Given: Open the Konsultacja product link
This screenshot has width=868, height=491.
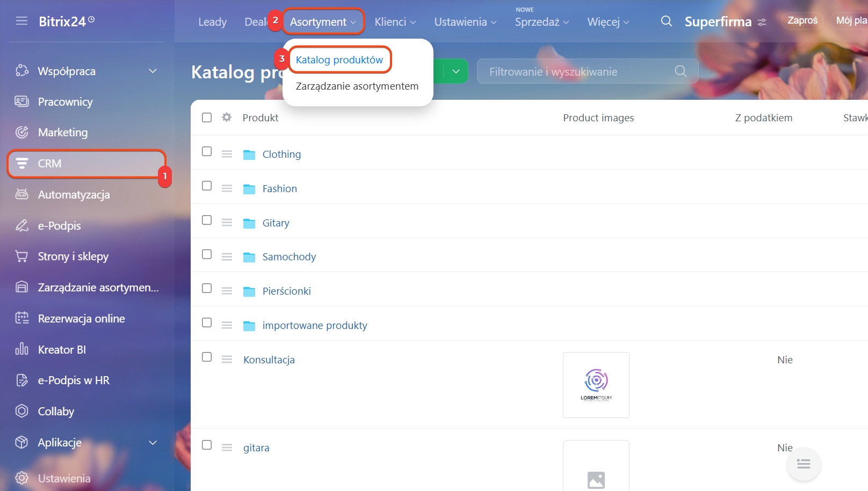Looking at the screenshot, I should pyautogui.click(x=269, y=360).
